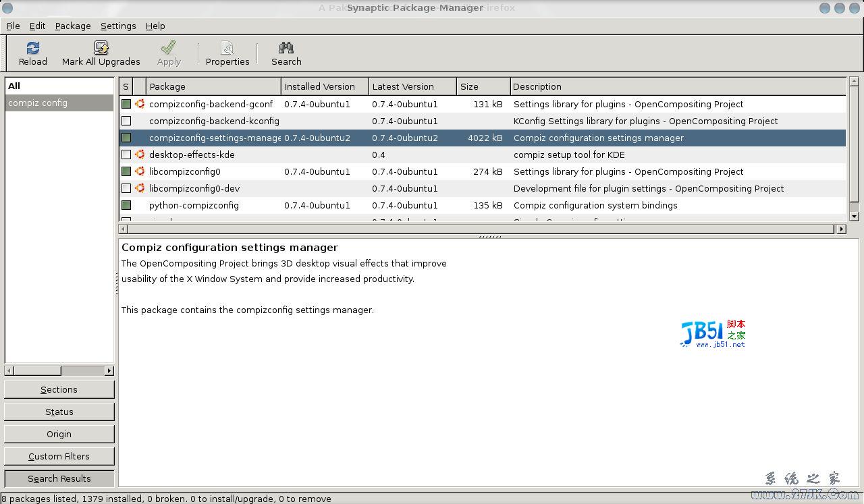Select the desktop-effects-kde package name

(x=192, y=155)
